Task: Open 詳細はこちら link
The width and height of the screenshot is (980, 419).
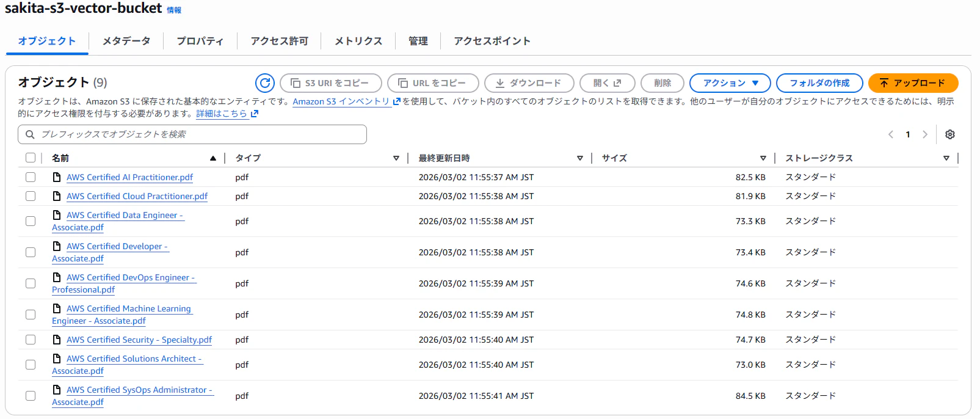Action: 227,114
